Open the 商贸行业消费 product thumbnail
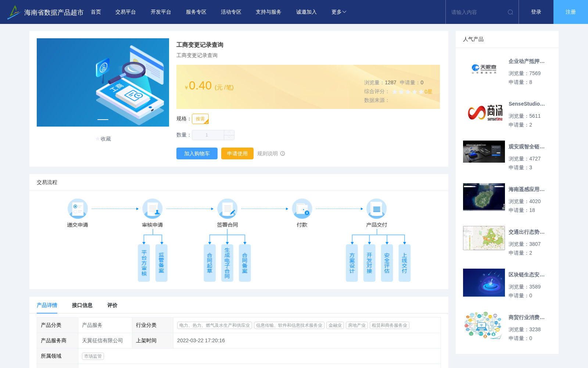 (484, 325)
